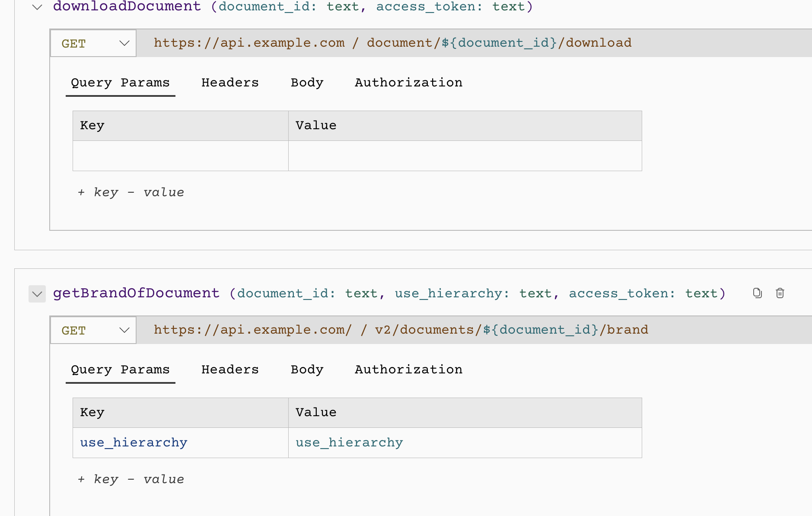Image resolution: width=812 pixels, height=516 pixels.
Task: Click the empty Value cell in downloadDocument
Action: tap(465, 156)
